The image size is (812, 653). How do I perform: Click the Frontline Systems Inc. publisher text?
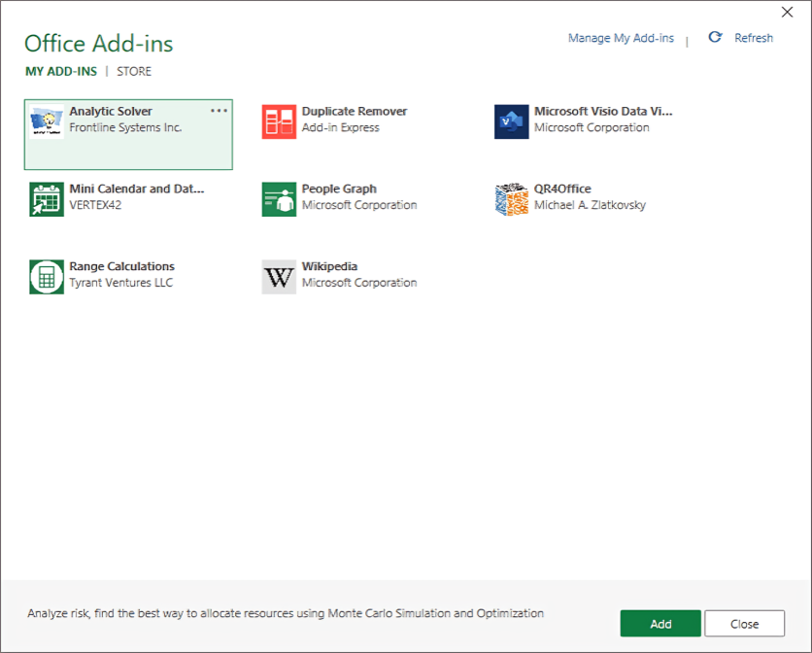coord(125,127)
